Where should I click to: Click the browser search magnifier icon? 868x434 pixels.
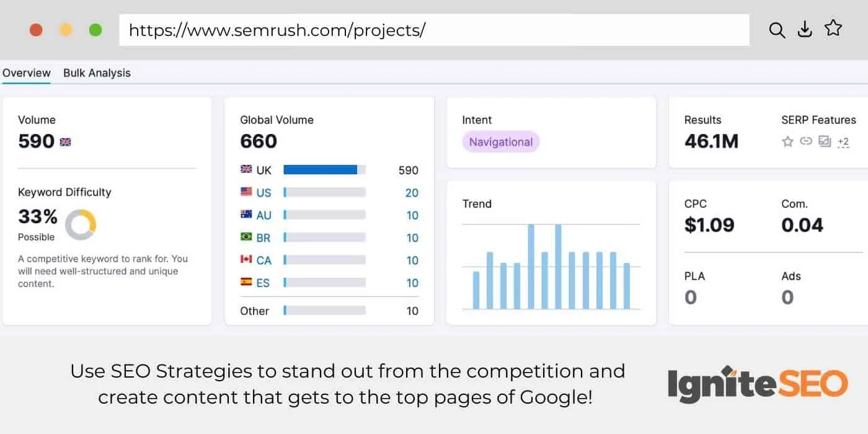coord(777,30)
